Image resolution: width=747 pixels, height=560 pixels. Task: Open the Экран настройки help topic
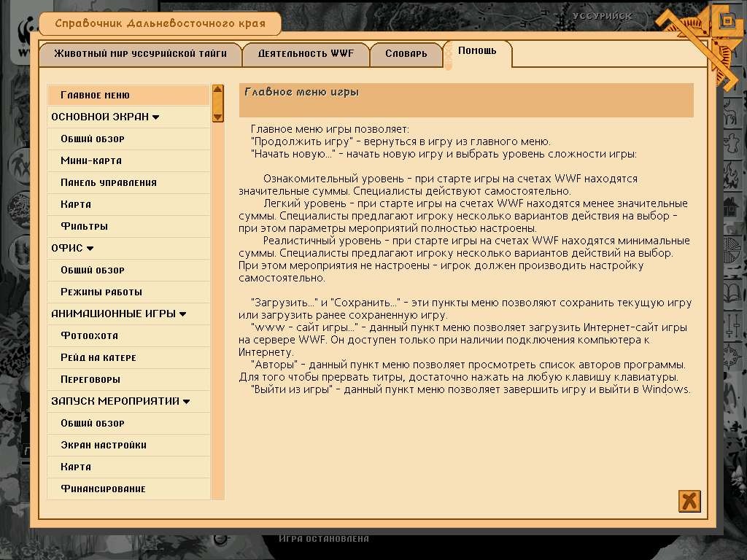coord(128,446)
